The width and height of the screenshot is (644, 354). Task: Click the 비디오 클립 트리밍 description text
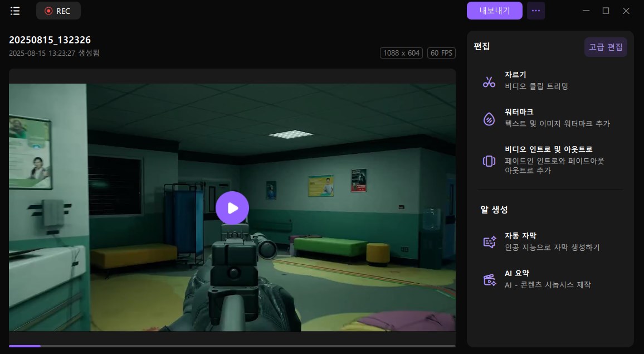(x=536, y=86)
